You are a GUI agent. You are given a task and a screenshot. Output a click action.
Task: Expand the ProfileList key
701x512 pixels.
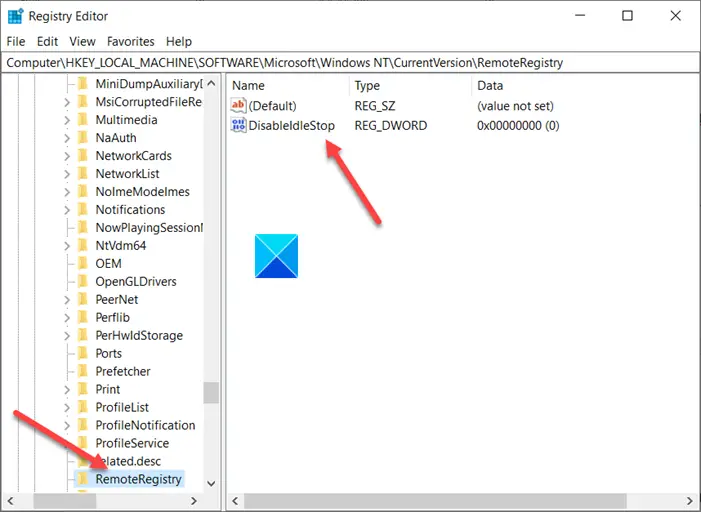click(67, 407)
